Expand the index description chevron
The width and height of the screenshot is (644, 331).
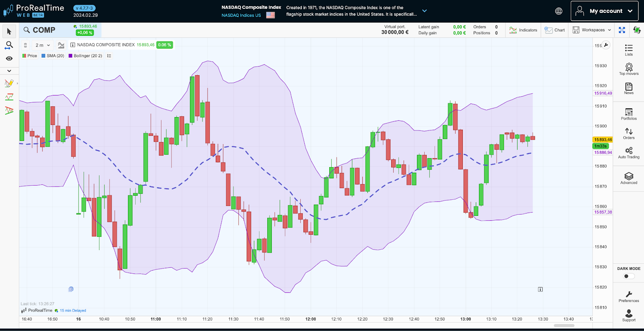click(x=424, y=11)
